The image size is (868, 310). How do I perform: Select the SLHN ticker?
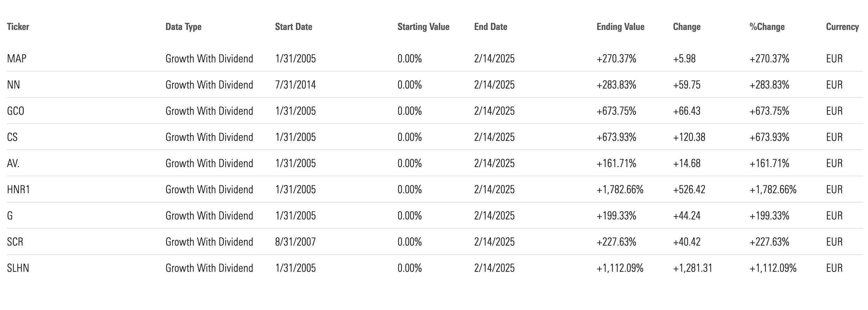pos(18,268)
